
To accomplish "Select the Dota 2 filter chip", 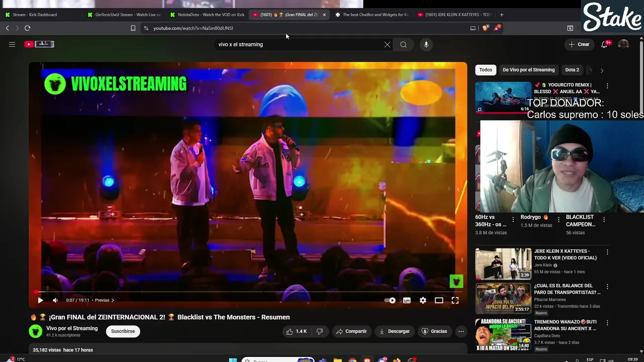I will [x=572, y=70].
